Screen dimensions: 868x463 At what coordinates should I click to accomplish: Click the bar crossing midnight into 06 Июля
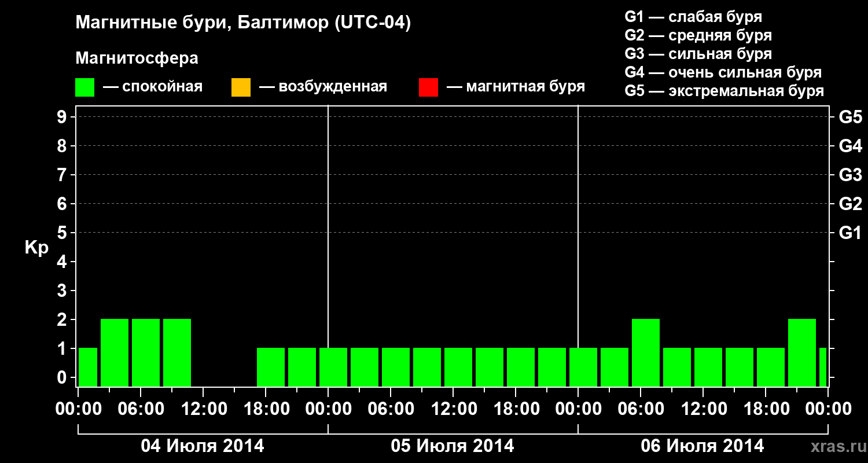click(x=583, y=367)
